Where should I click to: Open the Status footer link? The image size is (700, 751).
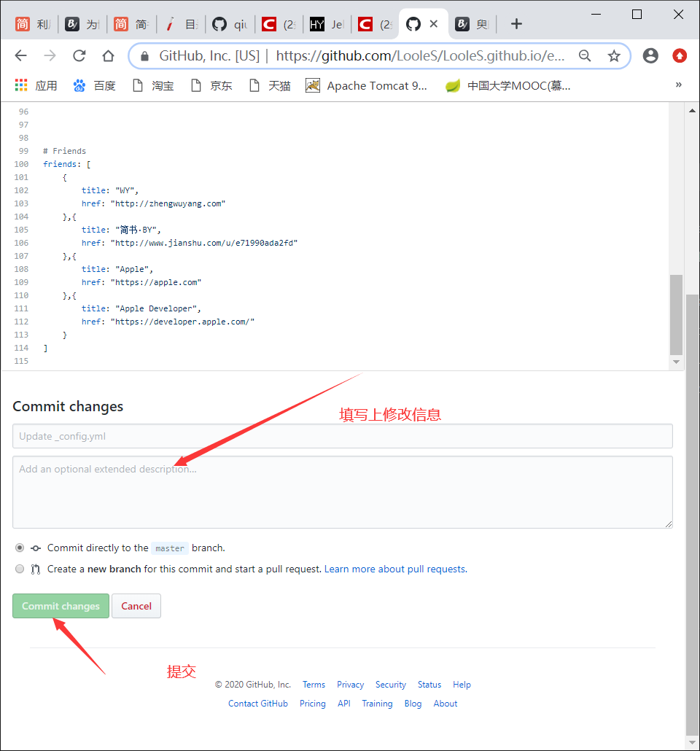429,685
